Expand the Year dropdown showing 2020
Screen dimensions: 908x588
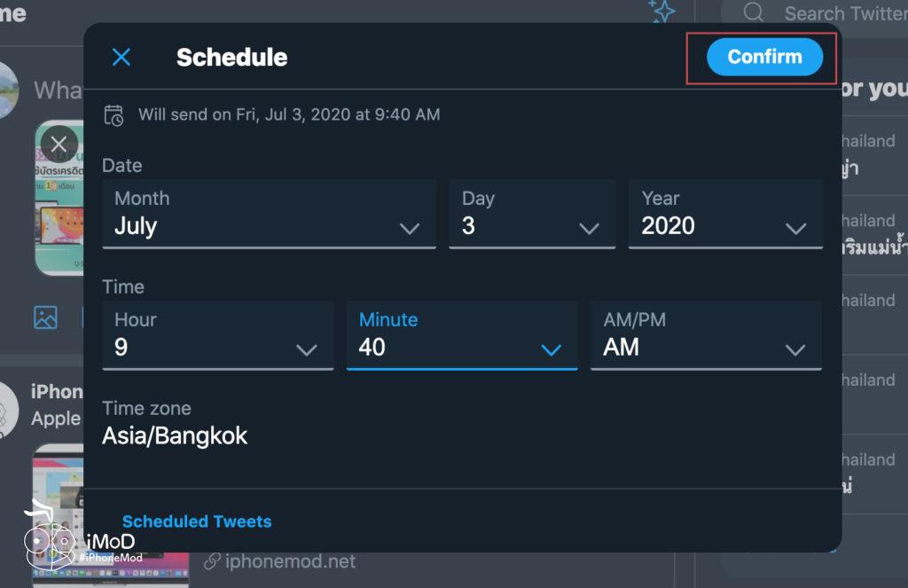point(724,214)
